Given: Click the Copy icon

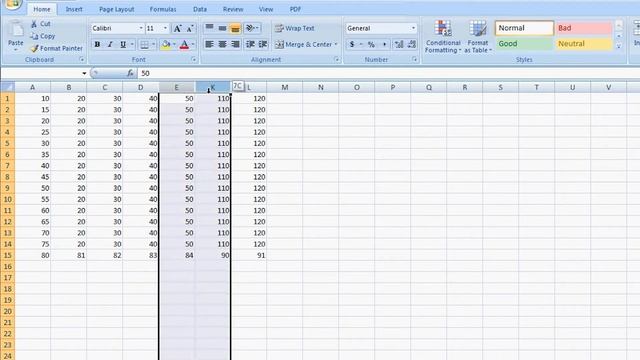Looking at the screenshot, I should [x=34, y=36].
